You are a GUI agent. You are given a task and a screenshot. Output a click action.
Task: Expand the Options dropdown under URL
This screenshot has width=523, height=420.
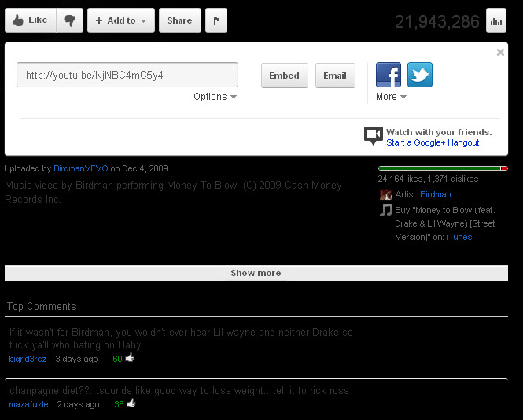pos(215,97)
